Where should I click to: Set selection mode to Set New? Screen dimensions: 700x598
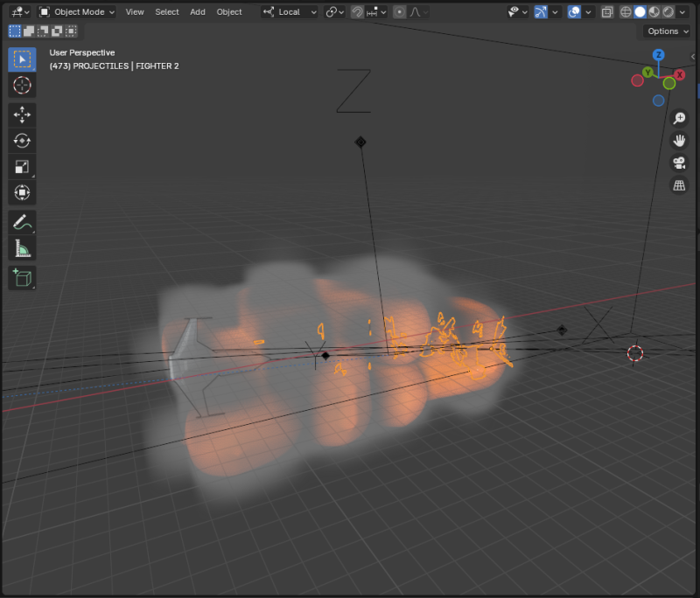(15, 31)
